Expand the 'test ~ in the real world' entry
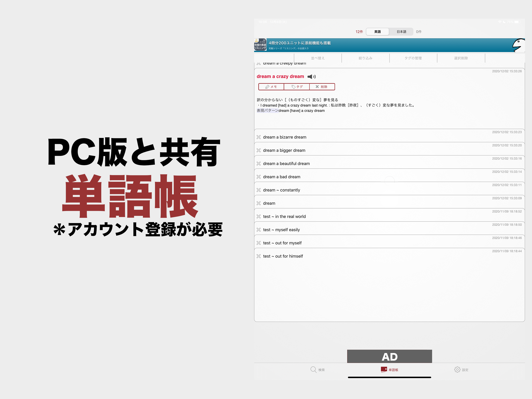Image resolution: width=532 pixels, height=399 pixels. (x=284, y=217)
